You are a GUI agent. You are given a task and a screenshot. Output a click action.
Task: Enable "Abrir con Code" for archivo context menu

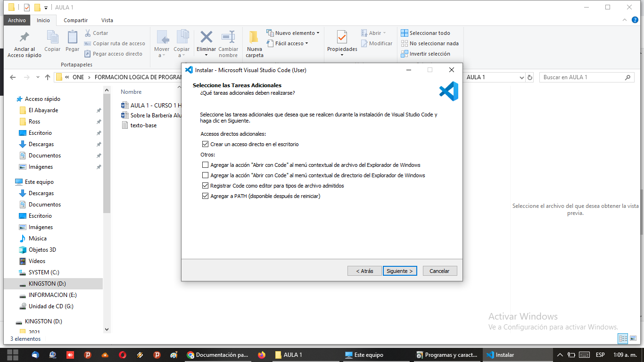tap(205, 165)
